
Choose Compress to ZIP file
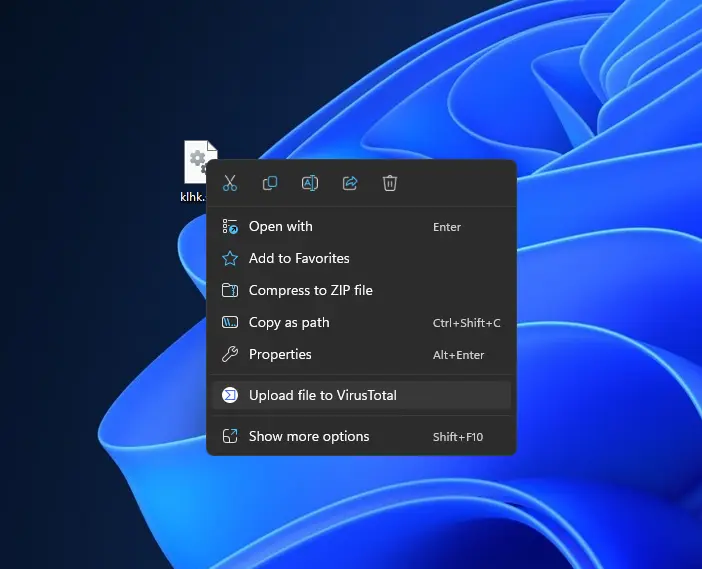(x=361, y=291)
